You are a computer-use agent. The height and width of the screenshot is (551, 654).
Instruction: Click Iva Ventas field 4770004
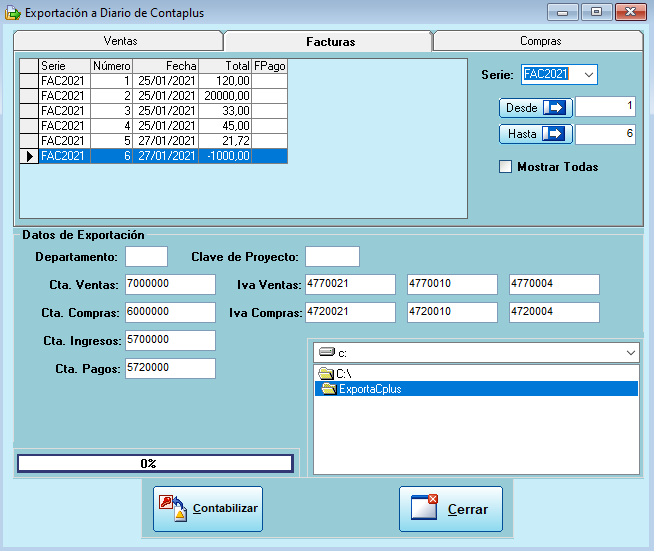(x=554, y=284)
